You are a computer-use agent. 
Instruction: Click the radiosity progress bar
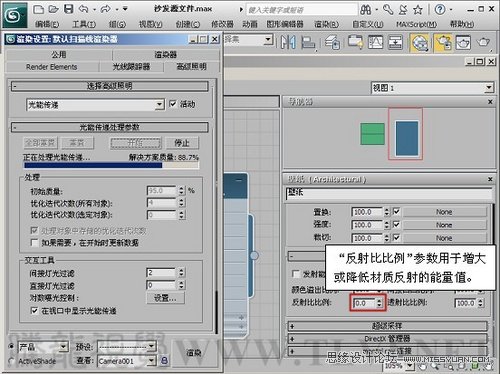111,165
